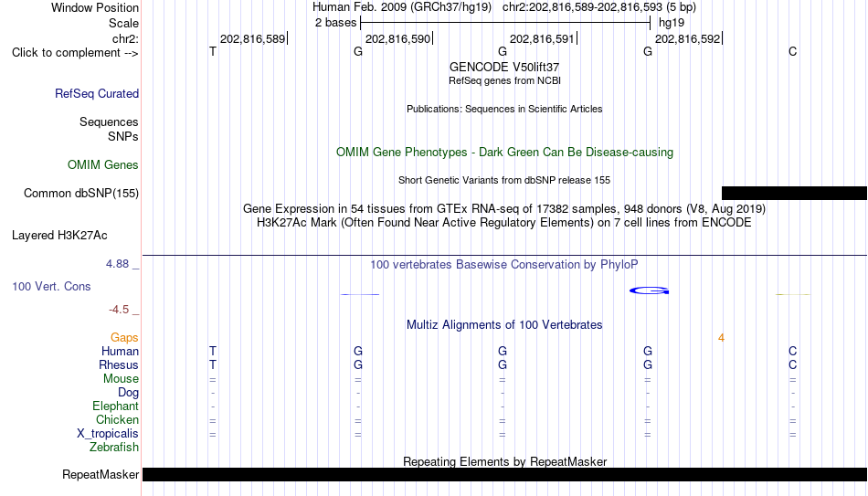Viewport: 868px width, 496px height.
Task: Click the orange Gaps row label
Action: 124,338
